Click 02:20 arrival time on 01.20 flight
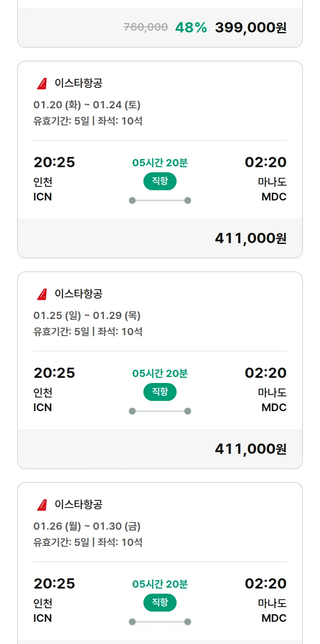Viewport: 320px width, 644px height. pyautogui.click(x=265, y=162)
